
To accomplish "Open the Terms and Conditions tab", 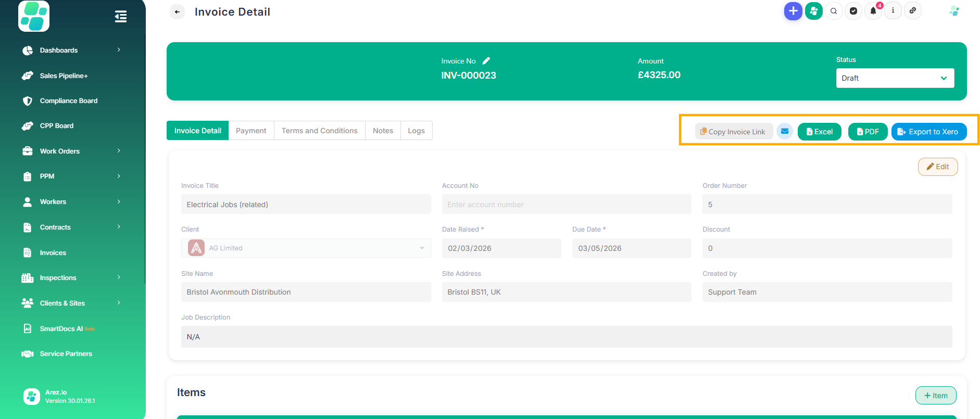I will coord(319,131).
